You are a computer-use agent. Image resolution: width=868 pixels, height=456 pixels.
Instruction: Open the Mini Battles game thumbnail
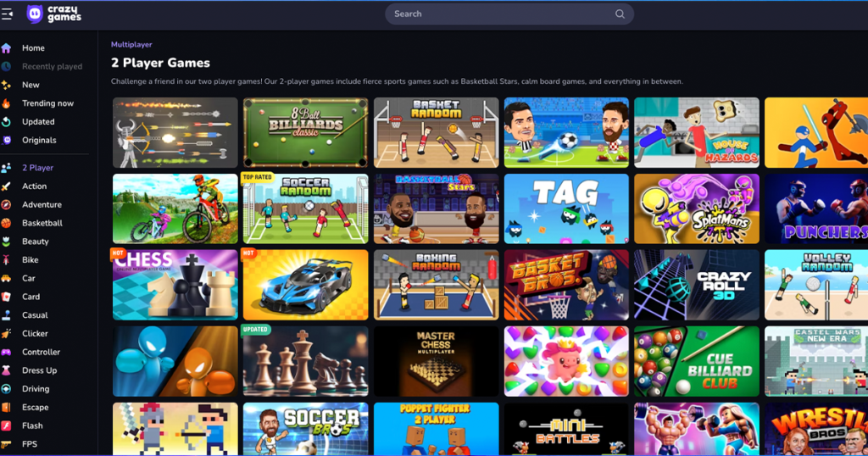566,429
